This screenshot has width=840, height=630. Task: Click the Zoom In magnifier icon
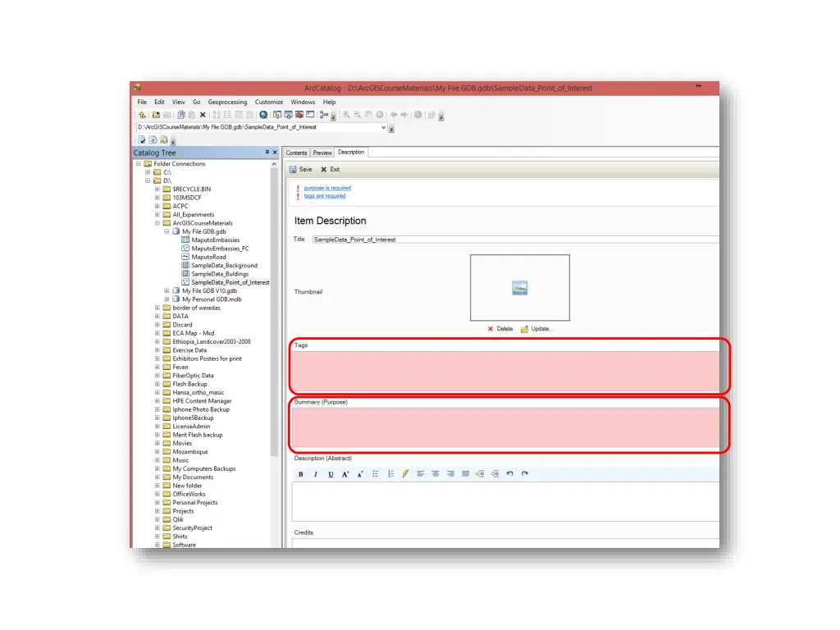(346, 115)
